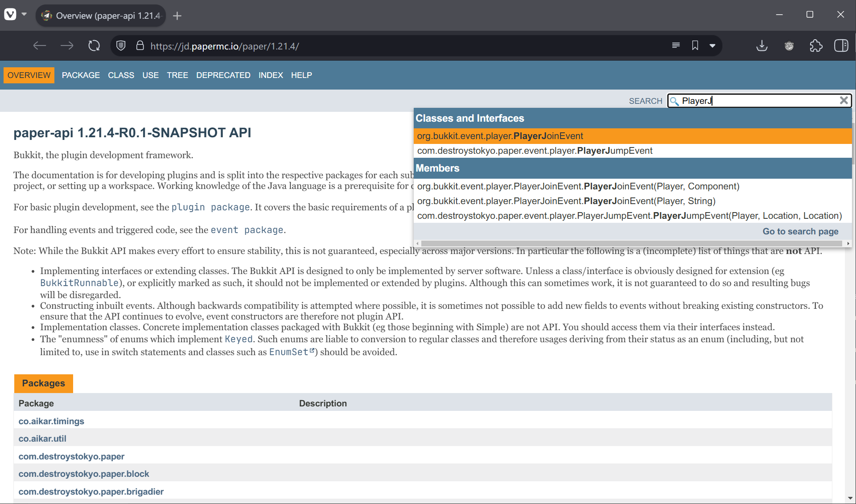Open the Extensions puzzle icon
The height and width of the screenshot is (504, 856).
816,45
